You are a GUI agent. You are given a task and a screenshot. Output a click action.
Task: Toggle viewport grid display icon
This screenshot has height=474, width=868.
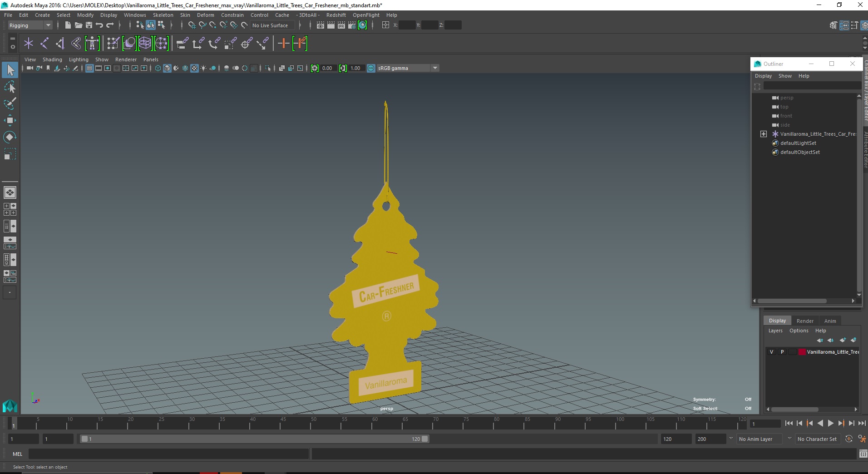(x=89, y=68)
